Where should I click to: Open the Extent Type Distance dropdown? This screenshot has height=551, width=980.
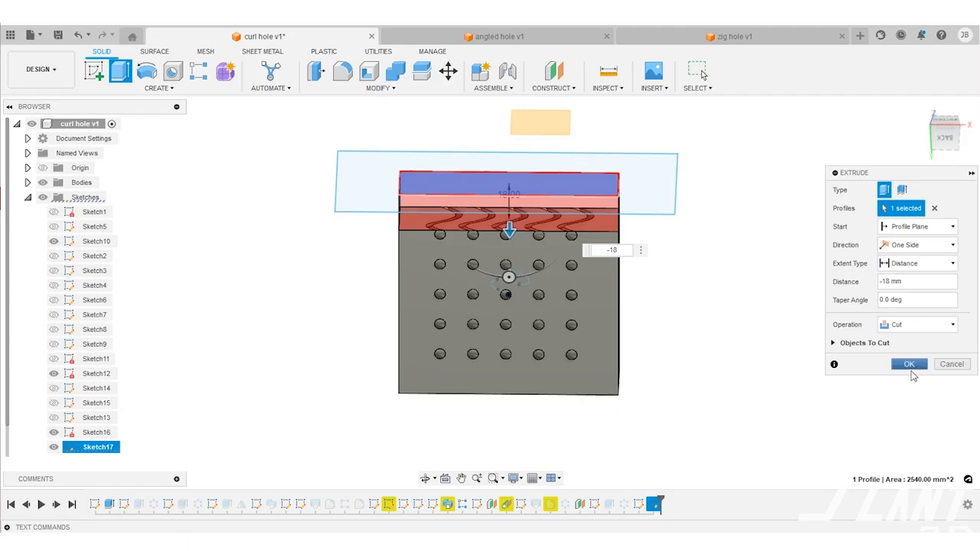(x=917, y=263)
